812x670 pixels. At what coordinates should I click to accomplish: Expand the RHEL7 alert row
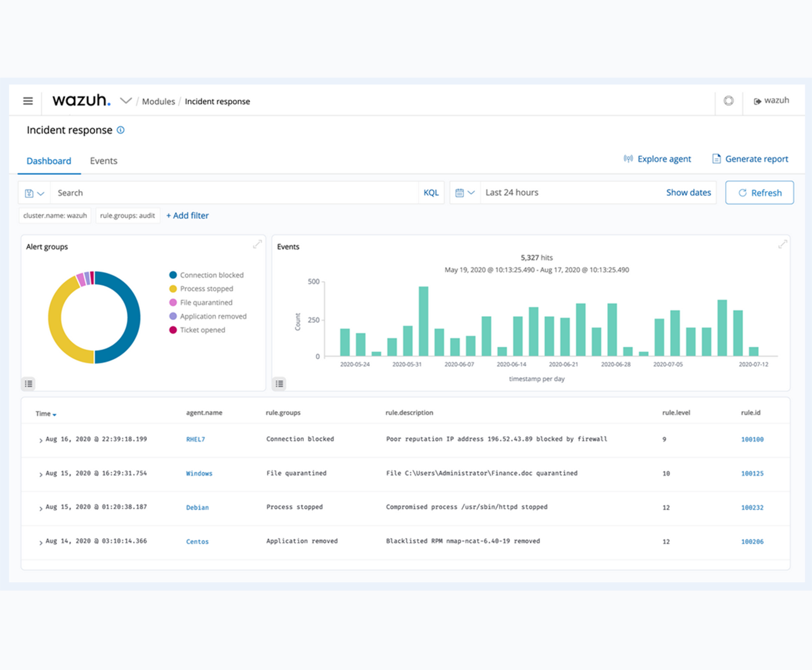40,440
